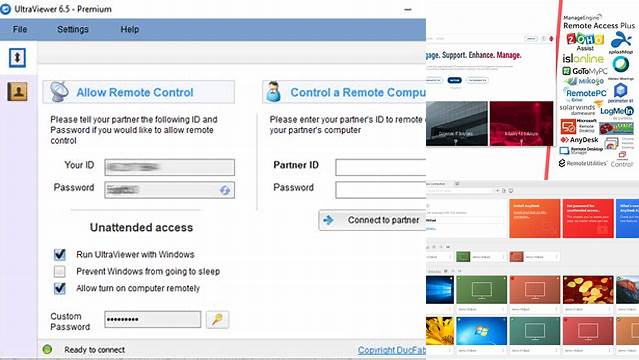Click the Remote Desktop Manager logo
The height and width of the screenshot is (360, 639).
[x=581, y=150]
